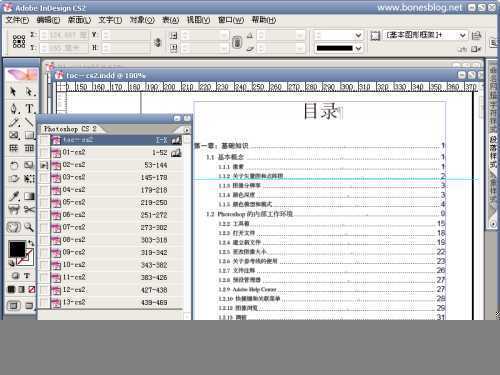Select the Pencil tool
This screenshot has height=375, width=500.
point(14,122)
